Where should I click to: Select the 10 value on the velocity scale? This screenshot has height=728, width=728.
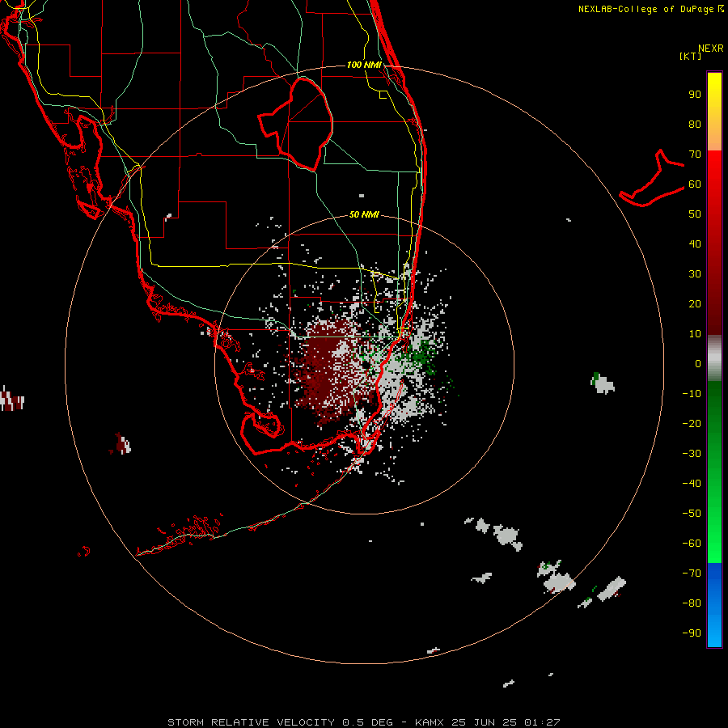click(x=695, y=334)
